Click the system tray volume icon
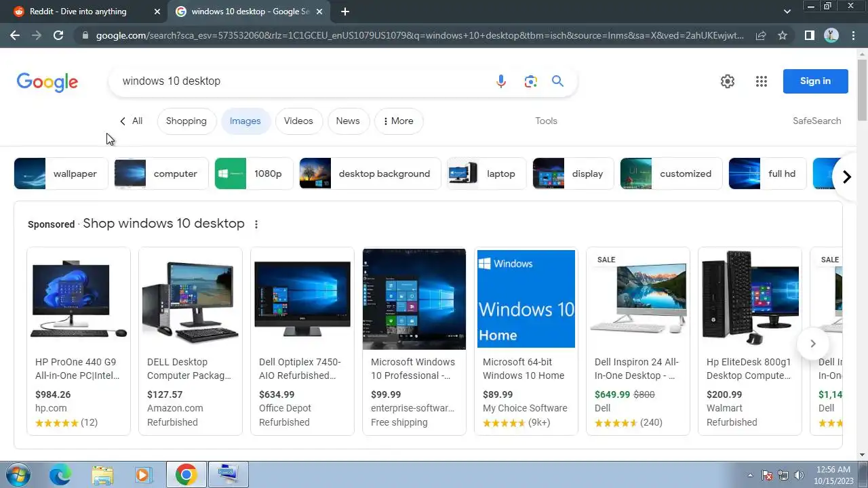This screenshot has height=488, width=868. point(800,475)
